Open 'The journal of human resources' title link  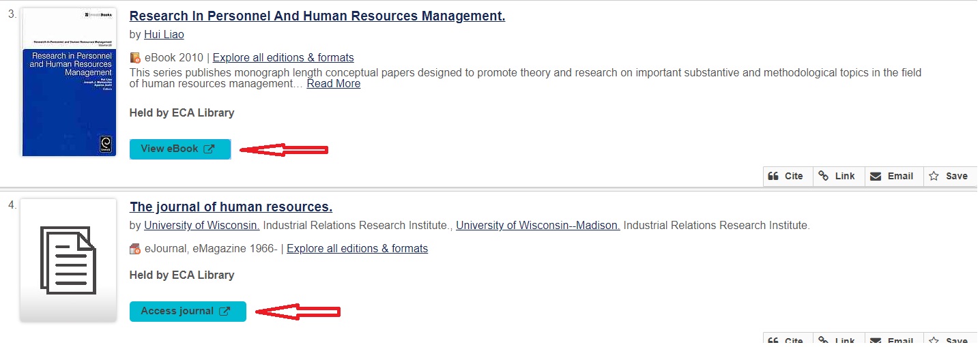[231, 207]
